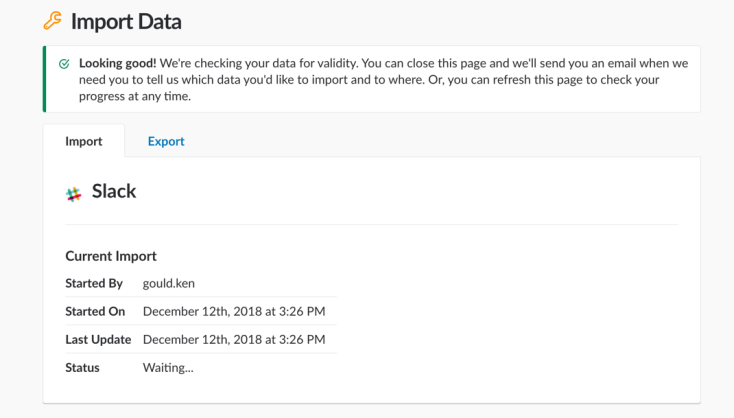The width and height of the screenshot is (734, 418).
Task: Click the divider line below Slack heading
Action: pos(371,225)
